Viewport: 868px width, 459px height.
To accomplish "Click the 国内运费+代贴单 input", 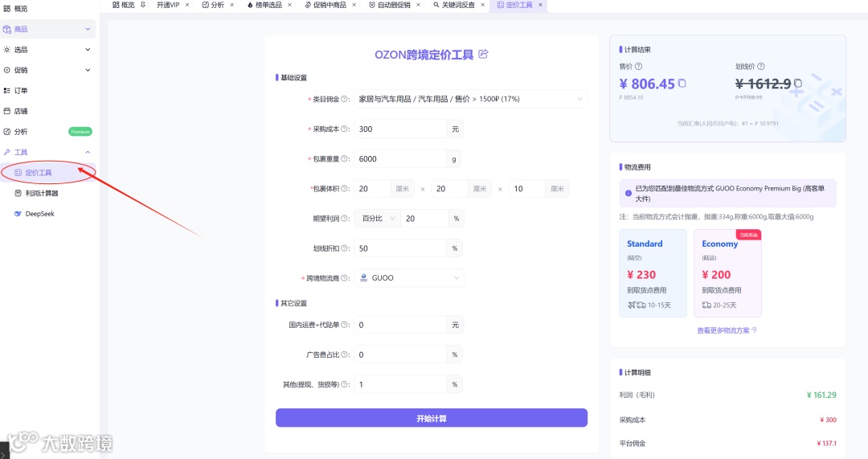I will (399, 325).
